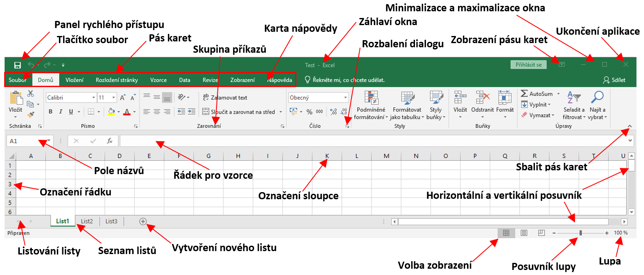Click the Přihlásit se button
The width and height of the screenshot is (644, 275).
pos(528,65)
